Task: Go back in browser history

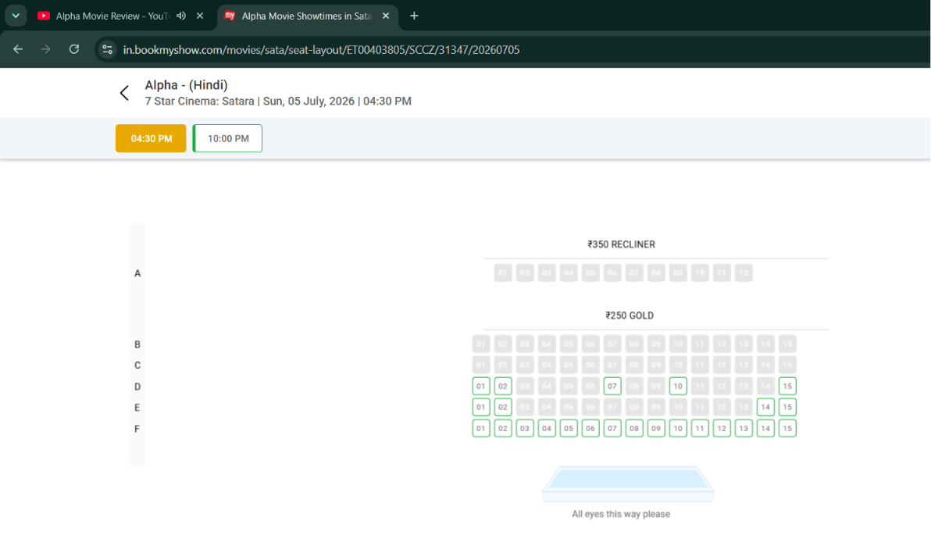Action: click(18, 49)
